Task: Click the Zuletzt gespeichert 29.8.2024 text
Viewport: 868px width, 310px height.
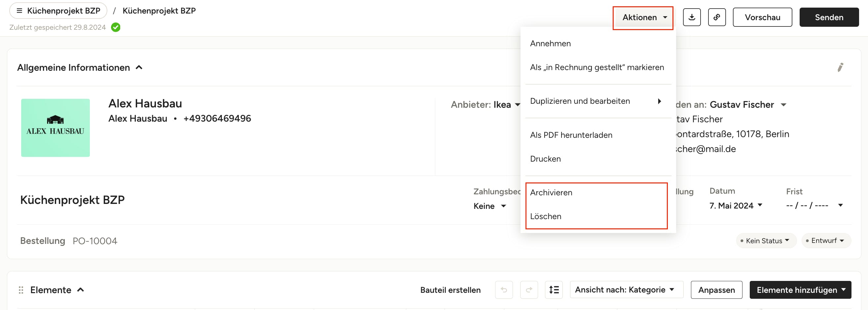Action: pyautogui.click(x=57, y=27)
